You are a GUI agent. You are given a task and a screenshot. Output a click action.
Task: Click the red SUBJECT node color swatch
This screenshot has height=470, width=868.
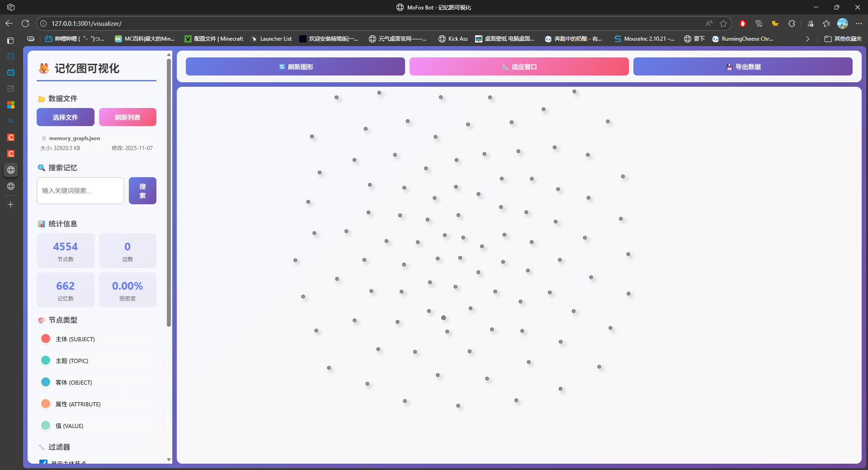coord(46,339)
